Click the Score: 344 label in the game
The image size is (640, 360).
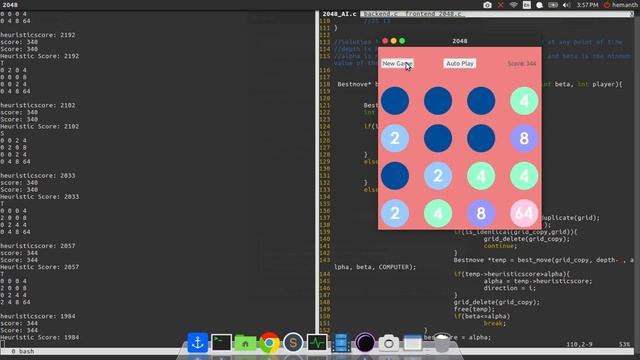522,63
